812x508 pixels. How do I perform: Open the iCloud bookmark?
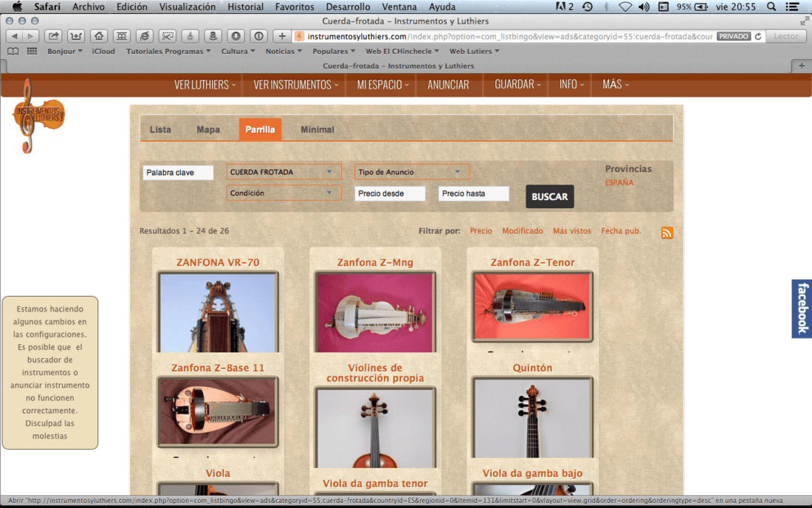click(103, 51)
